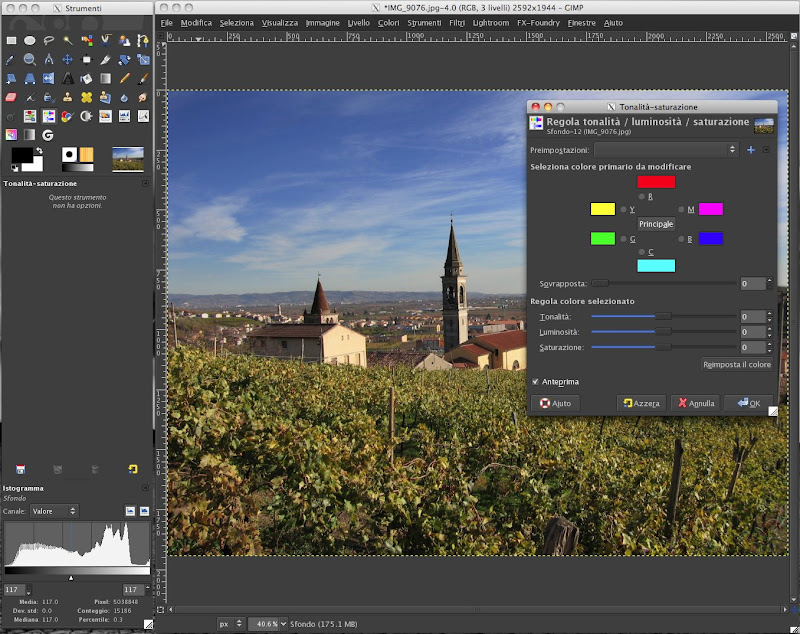
Task: Open the Canale Valore dropdown
Action: point(55,511)
